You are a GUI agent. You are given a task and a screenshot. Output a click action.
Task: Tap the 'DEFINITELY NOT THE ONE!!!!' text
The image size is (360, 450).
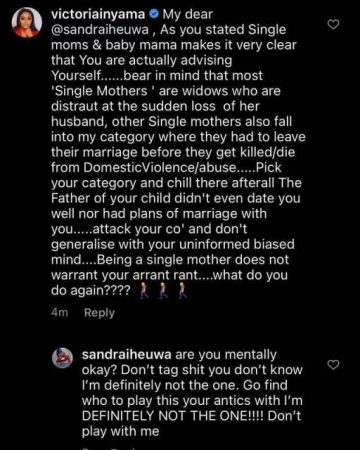click(173, 416)
